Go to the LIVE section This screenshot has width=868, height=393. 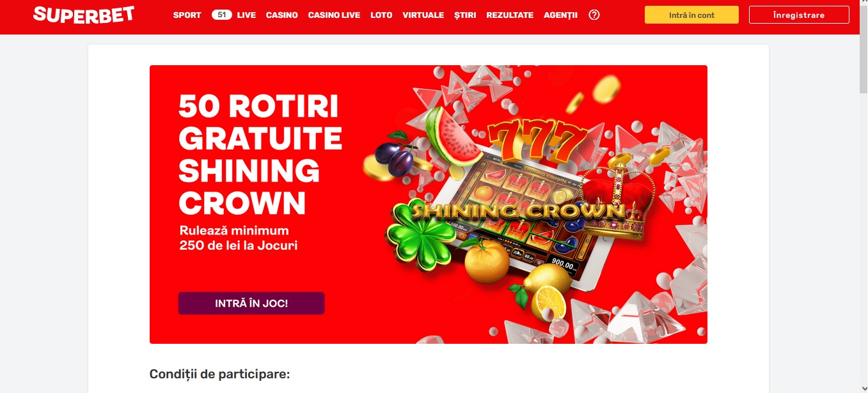tap(246, 15)
